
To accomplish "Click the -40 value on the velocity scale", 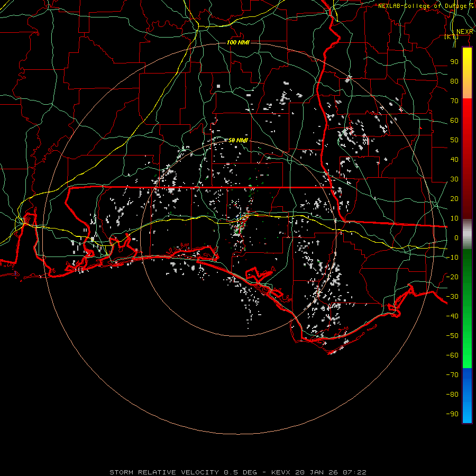I will coord(452,316).
